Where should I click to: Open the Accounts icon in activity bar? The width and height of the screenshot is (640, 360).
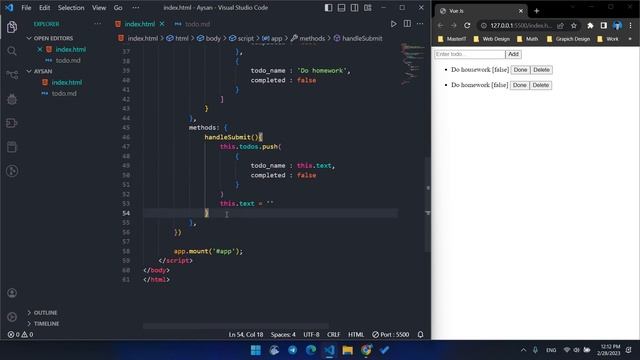pos(12,293)
